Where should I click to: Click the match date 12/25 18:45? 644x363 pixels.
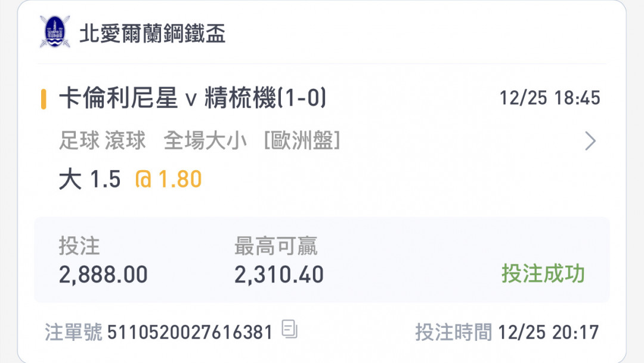[550, 99]
